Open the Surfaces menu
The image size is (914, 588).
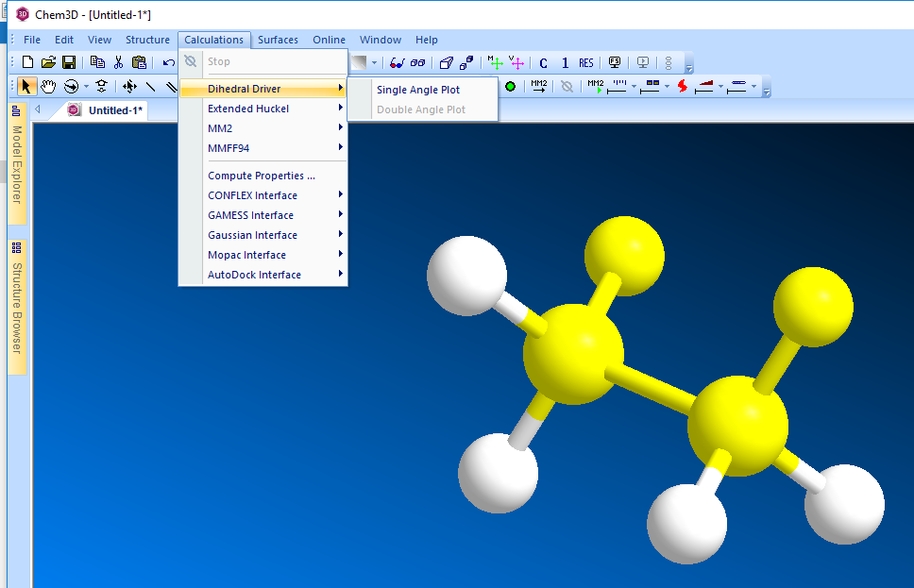(x=278, y=40)
